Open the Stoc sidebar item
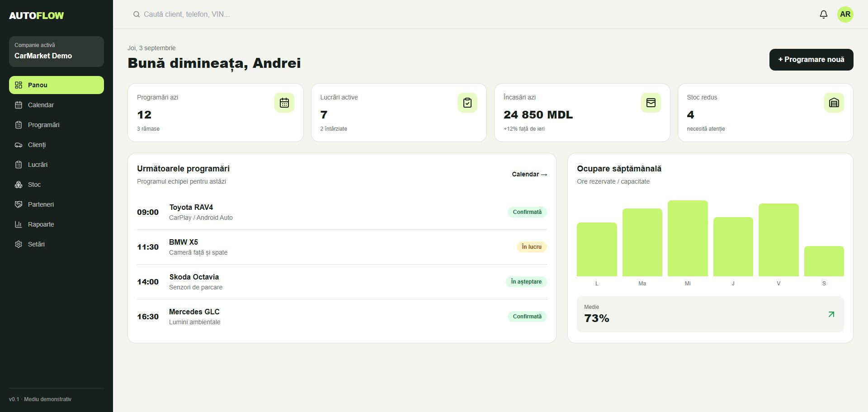The height and width of the screenshot is (412, 868). (57, 185)
